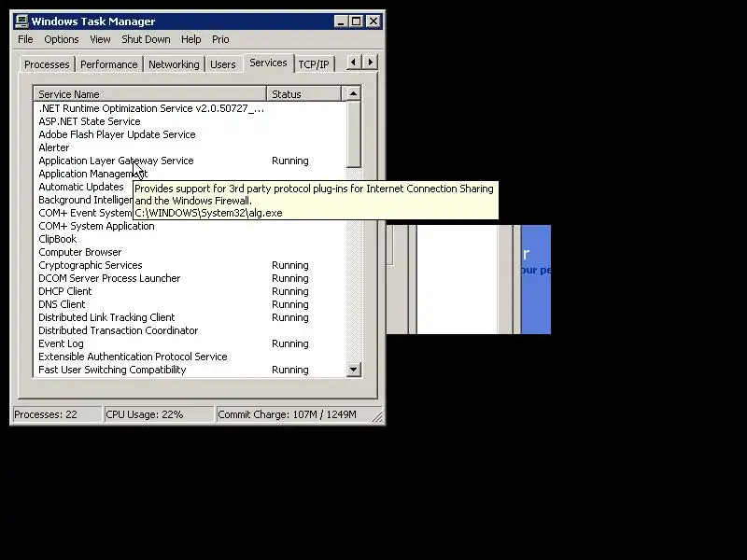Switch to the Users tab

pyautogui.click(x=223, y=64)
